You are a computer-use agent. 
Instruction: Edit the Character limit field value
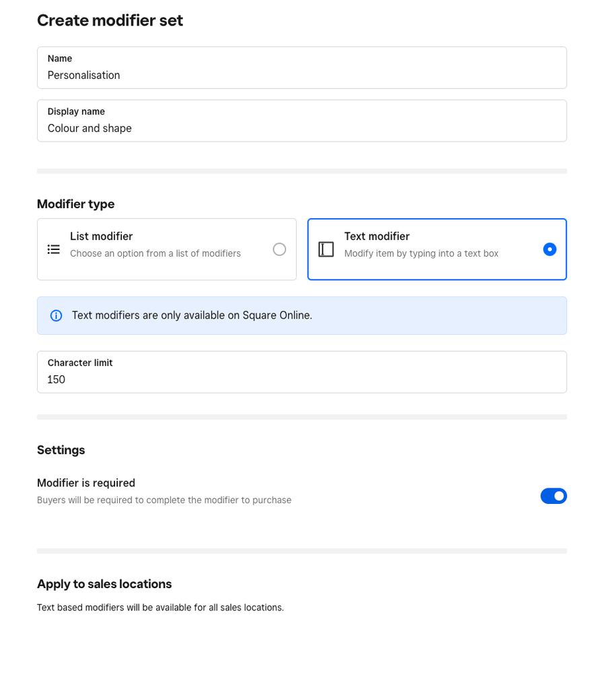302,379
